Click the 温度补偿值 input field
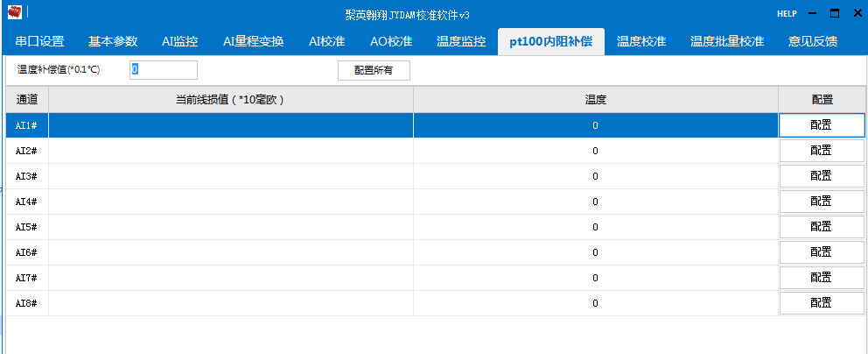The image size is (868, 354). [164, 69]
